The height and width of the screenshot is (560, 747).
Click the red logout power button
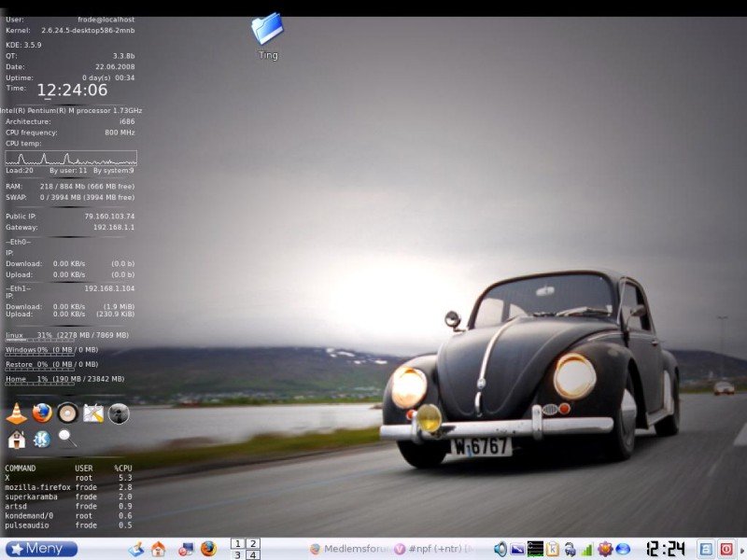coord(726,549)
